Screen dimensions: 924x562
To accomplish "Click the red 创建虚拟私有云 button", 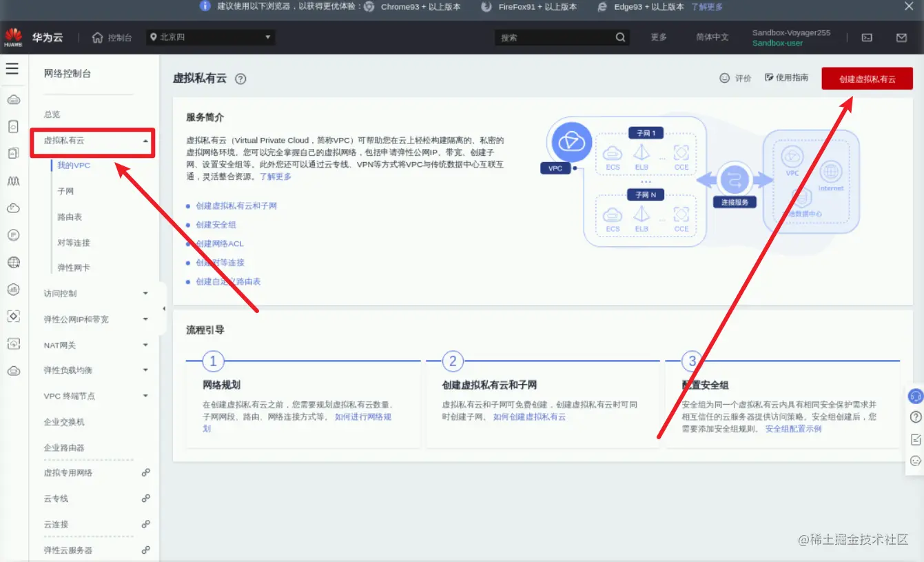I will (867, 79).
